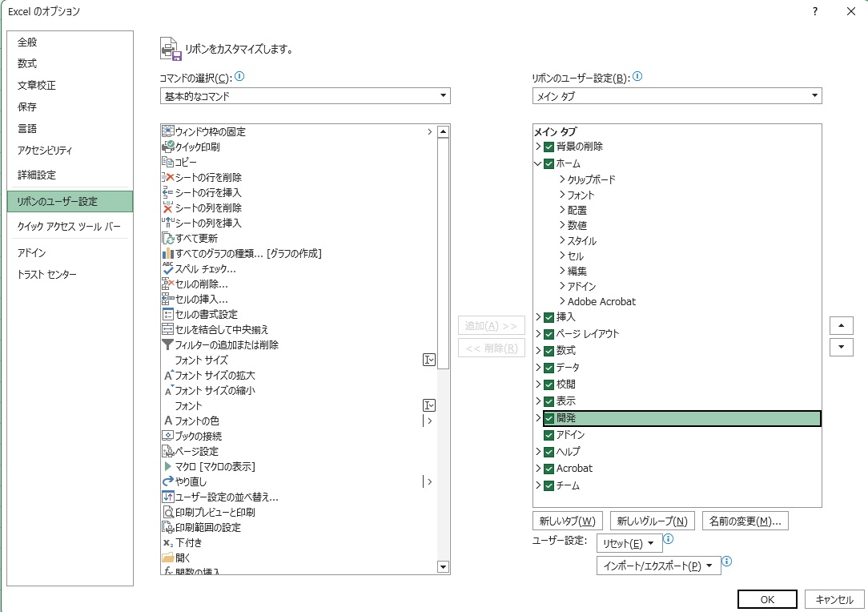Uncheck the ページ レイアウト checkbox
This screenshot has height=612, width=868.
549,334
